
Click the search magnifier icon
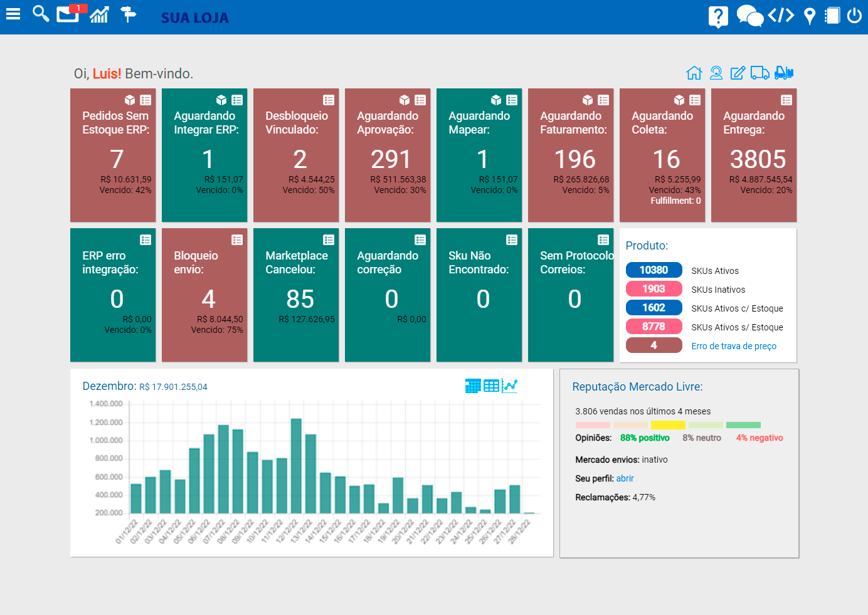point(41,14)
